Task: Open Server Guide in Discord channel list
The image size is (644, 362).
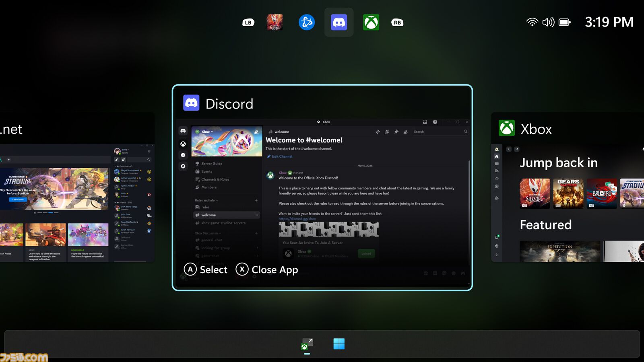Action: point(208,164)
